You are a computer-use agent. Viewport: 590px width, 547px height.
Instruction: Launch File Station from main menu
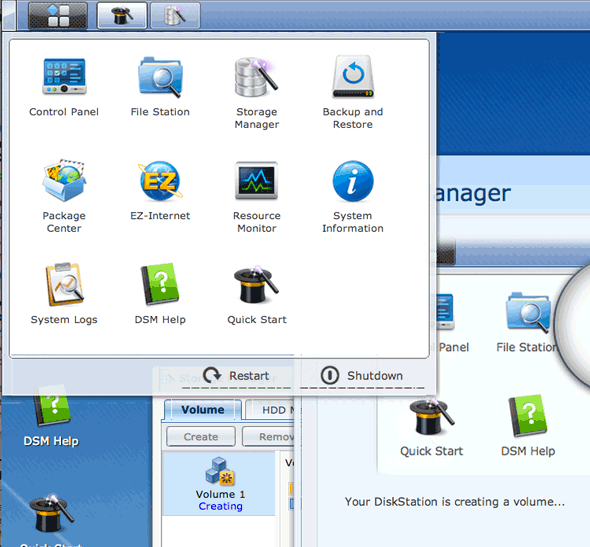tap(160, 87)
